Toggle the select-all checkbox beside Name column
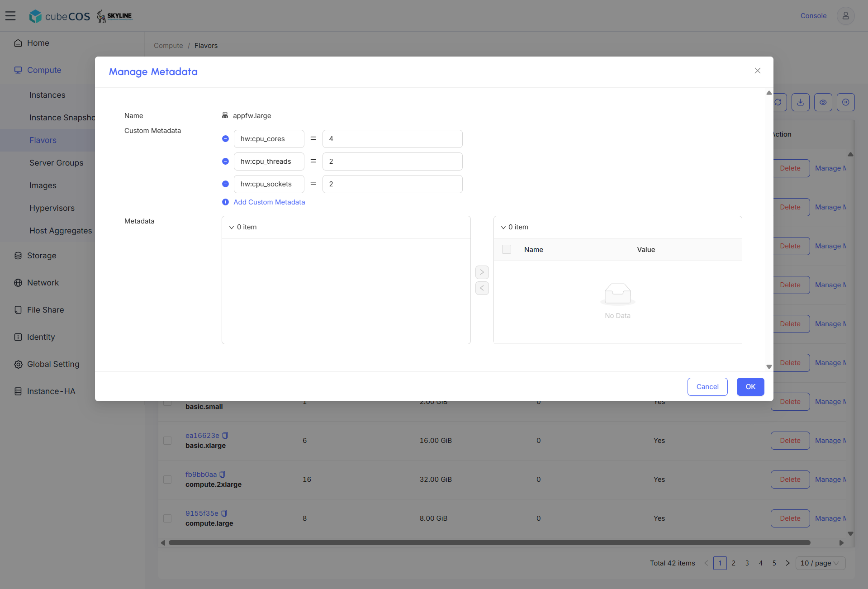 (x=507, y=249)
